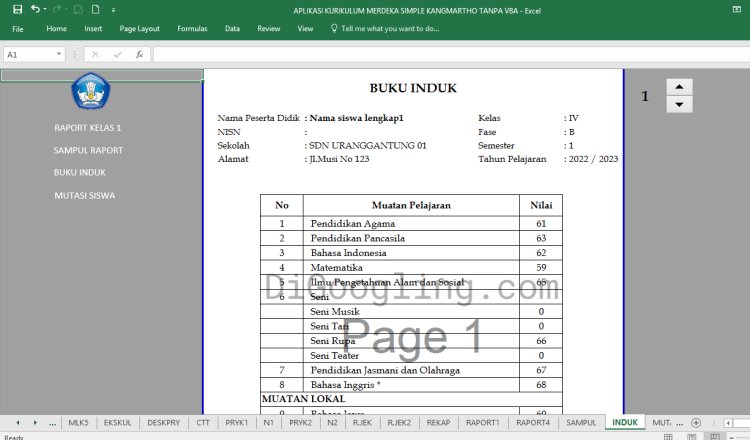Image resolution: width=750 pixels, height=440 pixels.
Task: Expand the Name Box dropdown
Action: [60, 54]
